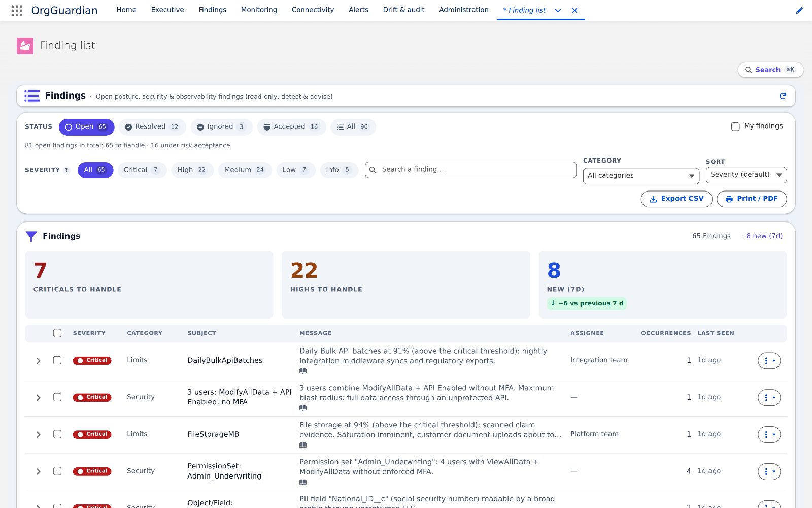Expand the DailyBulkApiBatches finding row
This screenshot has width=812, height=508.
click(x=38, y=361)
